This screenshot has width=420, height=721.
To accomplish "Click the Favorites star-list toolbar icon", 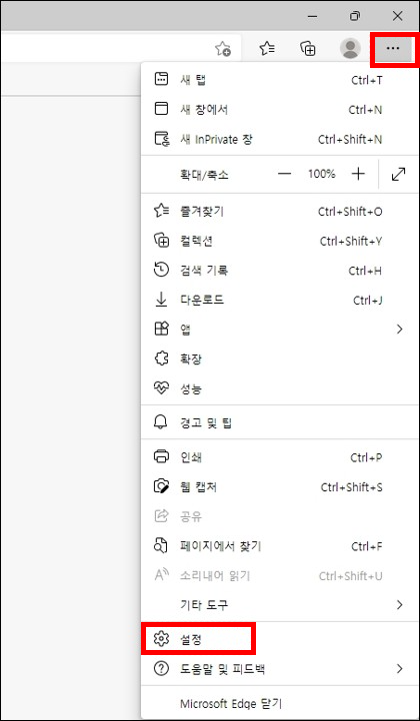I will (x=267, y=48).
